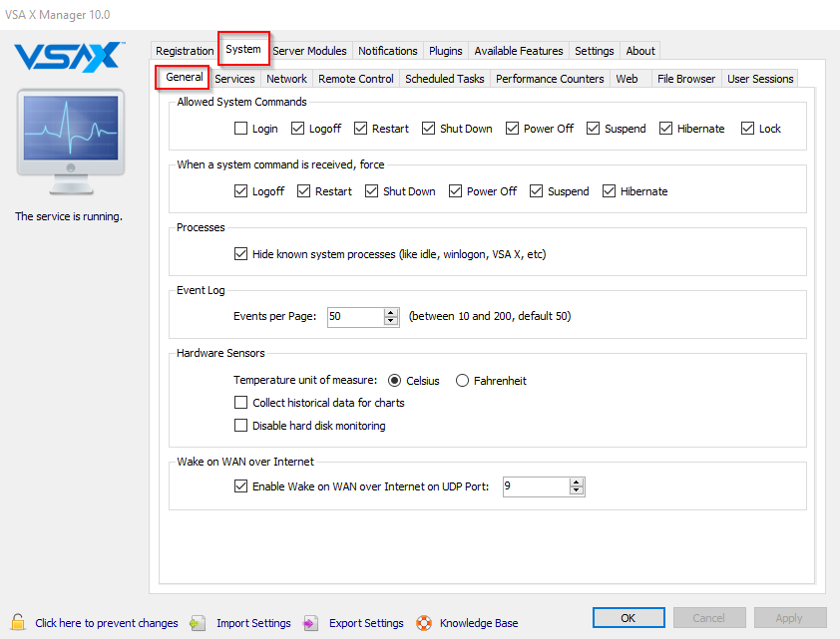Enable Collect historical data for charts
The image size is (840, 639).
(x=241, y=403)
